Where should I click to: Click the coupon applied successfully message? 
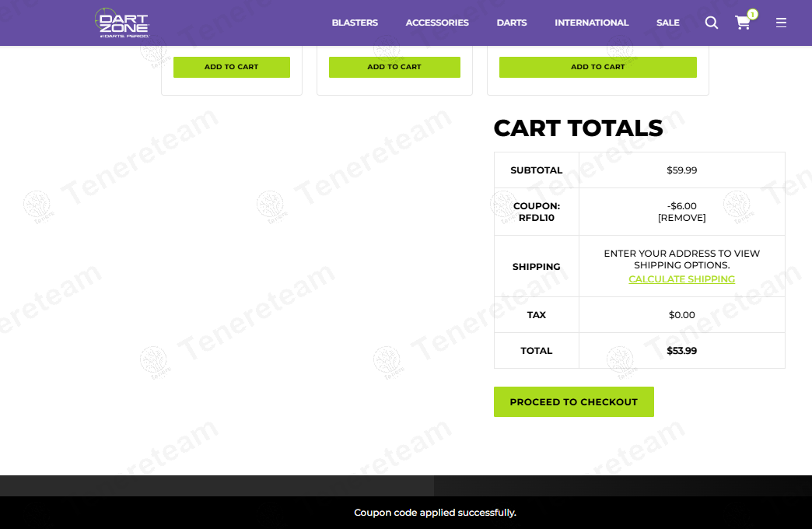click(435, 513)
